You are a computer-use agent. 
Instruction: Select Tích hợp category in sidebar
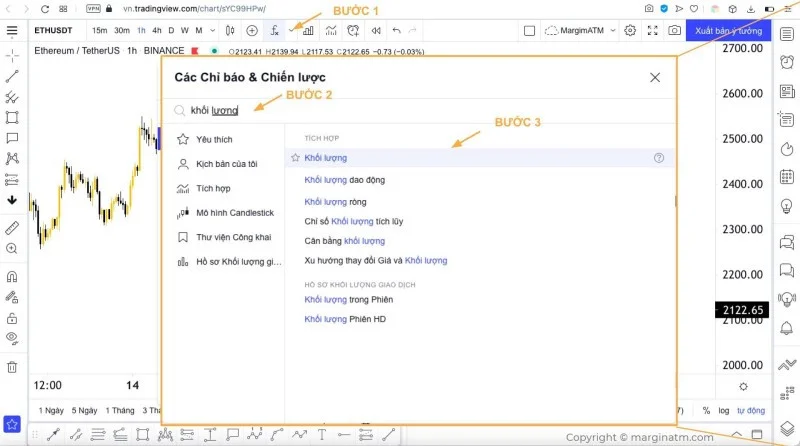point(213,188)
